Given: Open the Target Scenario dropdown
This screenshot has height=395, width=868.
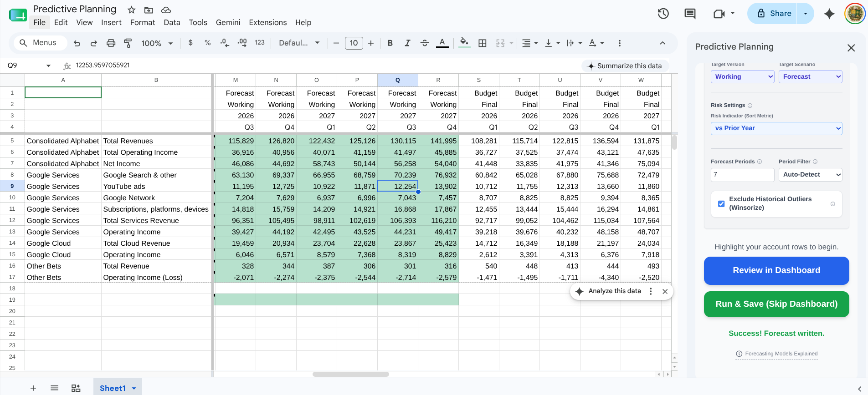Looking at the screenshot, I should coord(811,76).
